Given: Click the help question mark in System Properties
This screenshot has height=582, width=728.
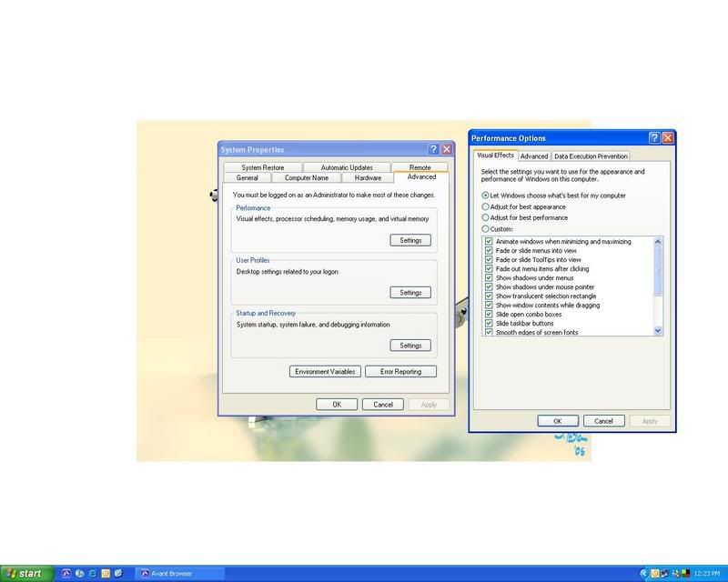Looking at the screenshot, I should pyautogui.click(x=433, y=149).
